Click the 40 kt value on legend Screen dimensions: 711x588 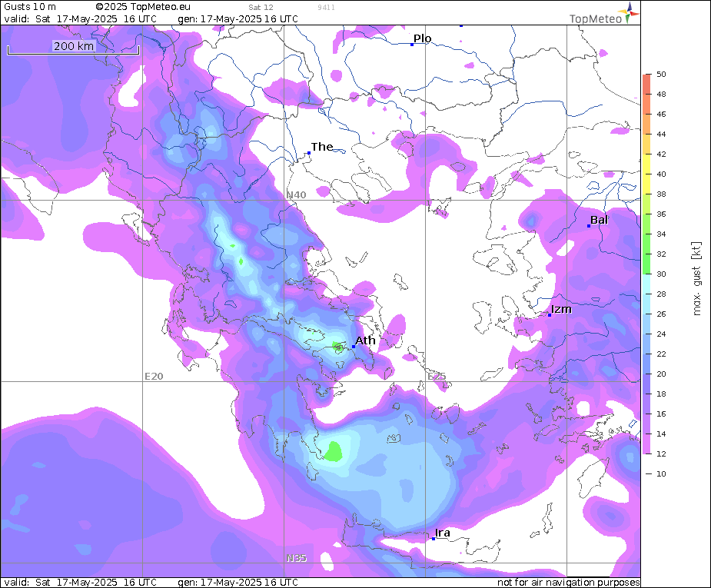coord(661,174)
